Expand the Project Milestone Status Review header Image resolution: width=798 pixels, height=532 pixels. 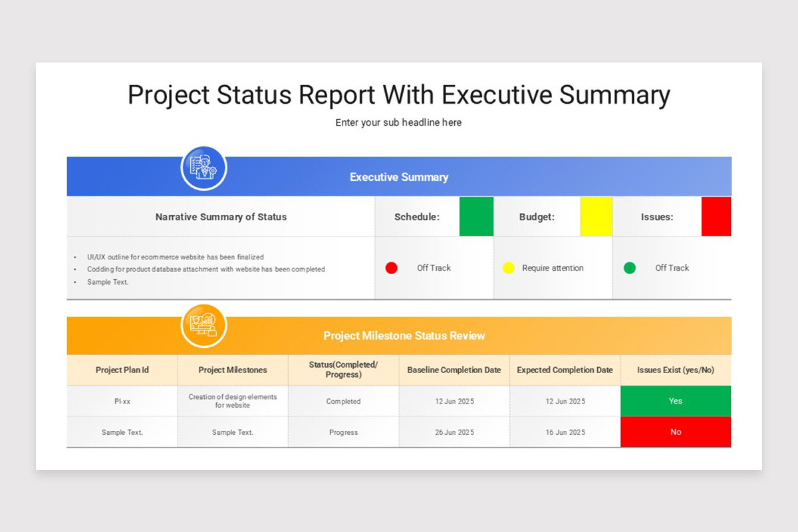[404, 336]
